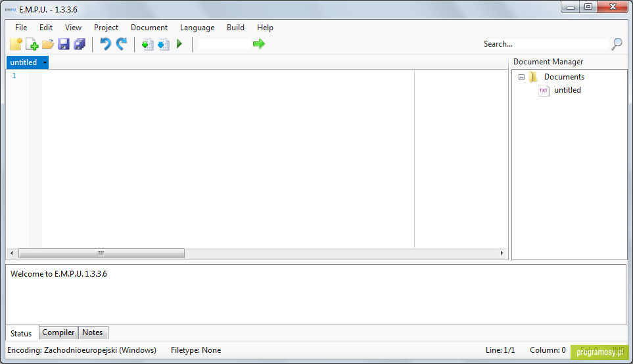The image size is (633, 364).
Task: Create a new file with the star icon
Action: (16, 43)
